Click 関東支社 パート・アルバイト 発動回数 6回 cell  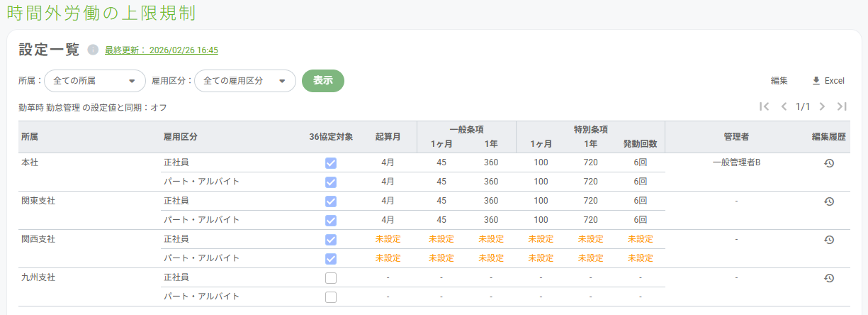coord(640,220)
